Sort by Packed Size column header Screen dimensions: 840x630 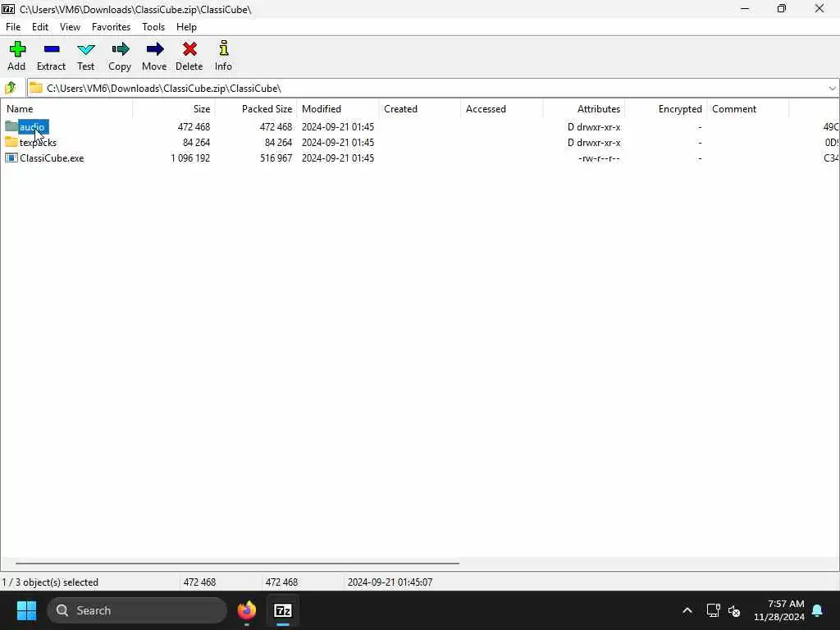coord(256,109)
